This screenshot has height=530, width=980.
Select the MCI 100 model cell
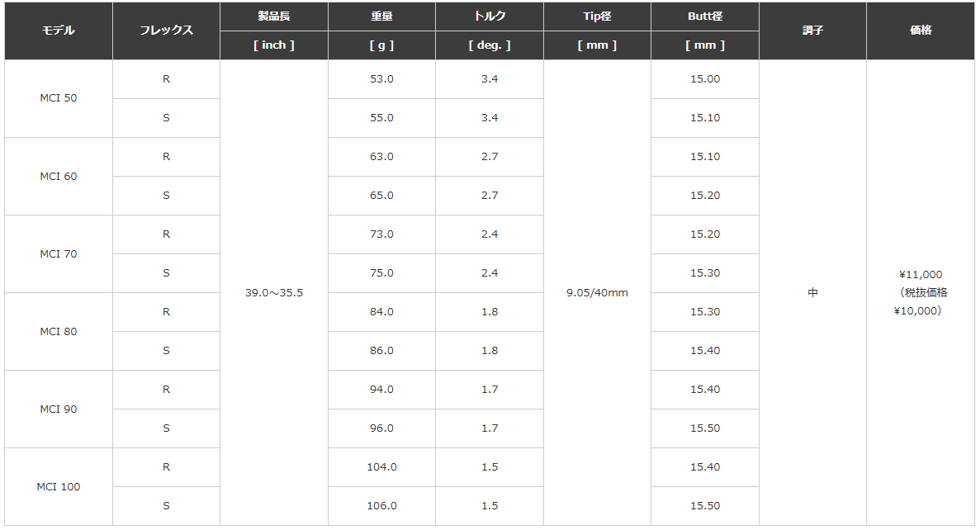[59, 486]
